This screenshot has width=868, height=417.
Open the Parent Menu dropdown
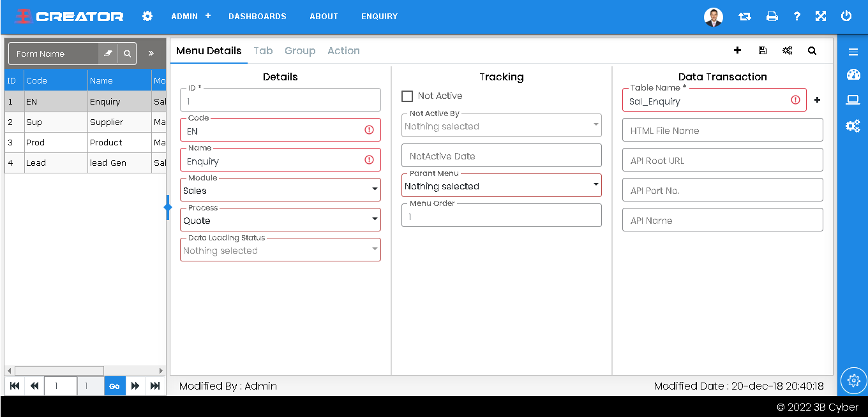(x=501, y=186)
